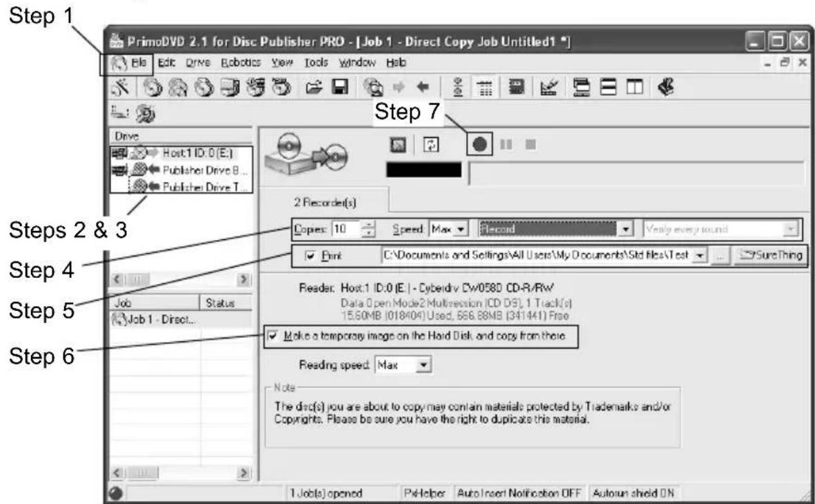
Task: Click drive panel scrollbar left arrow
Action: pyautogui.click(x=117, y=279)
